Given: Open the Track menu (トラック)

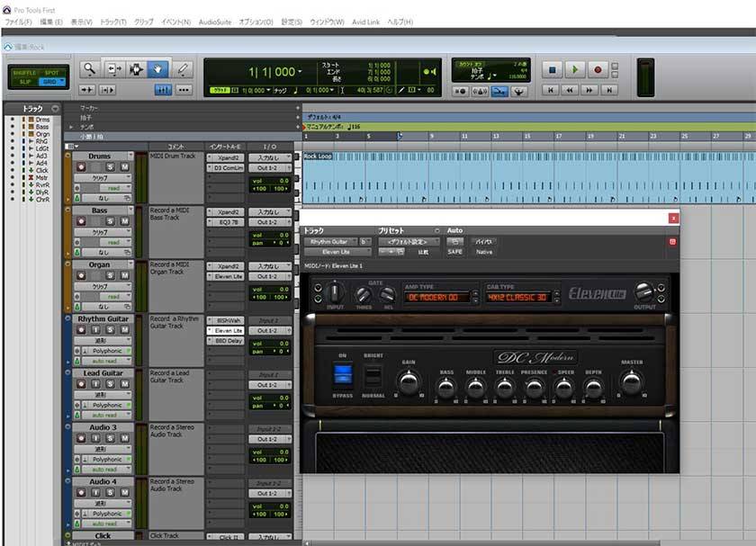Looking at the screenshot, I should click(112, 22).
